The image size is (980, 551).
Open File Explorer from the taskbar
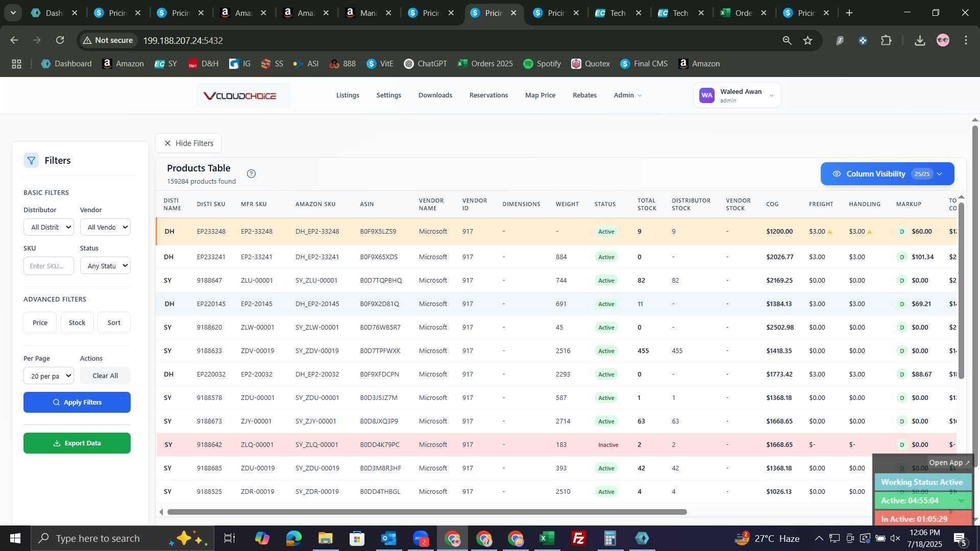[x=325, y=538]
